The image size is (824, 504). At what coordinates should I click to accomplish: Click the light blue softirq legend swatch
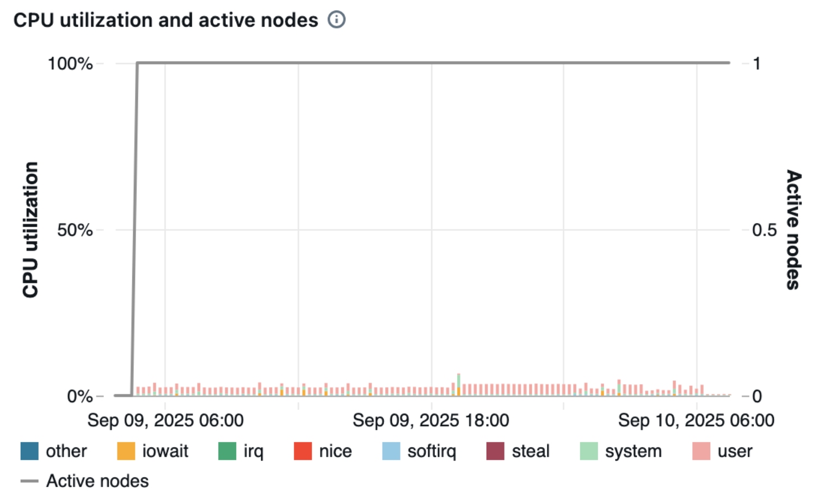click(391, 451)
